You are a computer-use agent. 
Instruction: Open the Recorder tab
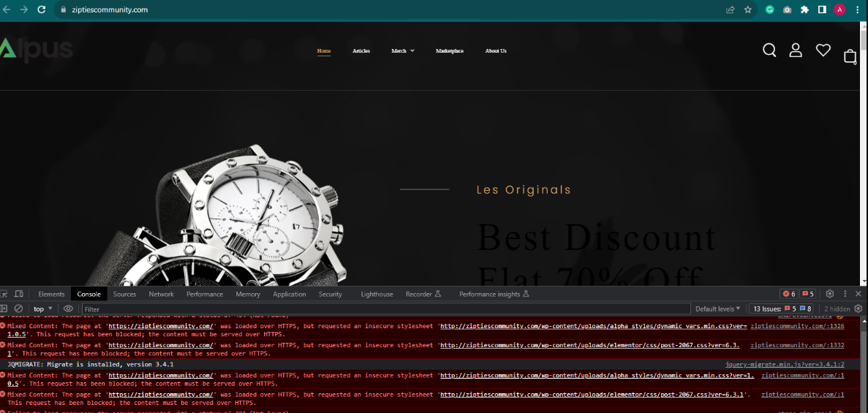(x=423, y=294)
